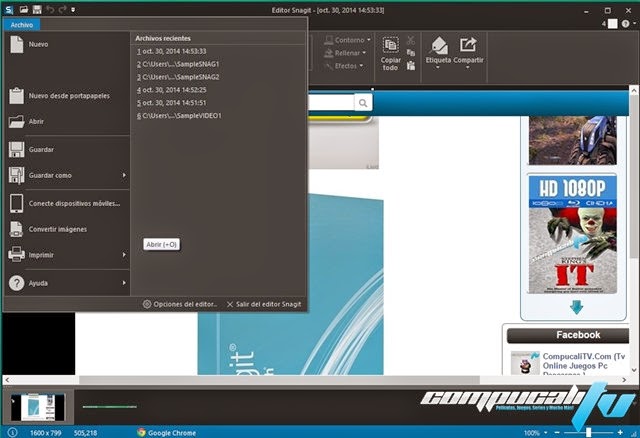Click the Snagit logo icon in title bar
The width and height of the screenshot is (640, 438).
pyautogui.click(x=9, y=9)
